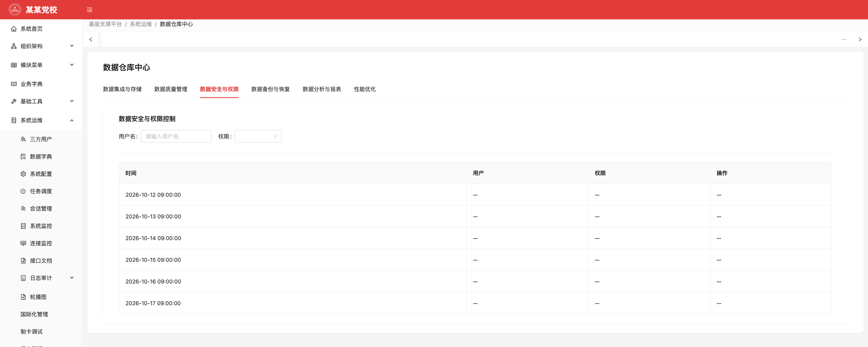Image resolution: width=868 pixels, height=347 pixels.
Task: Click the user icon beside 三方用户
Action: [x=23, y=139]
